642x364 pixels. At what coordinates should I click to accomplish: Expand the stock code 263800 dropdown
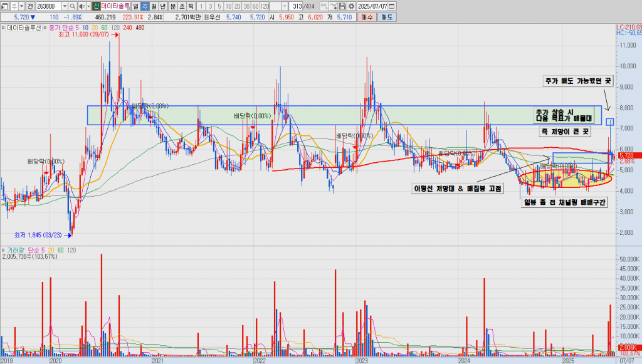64,6
